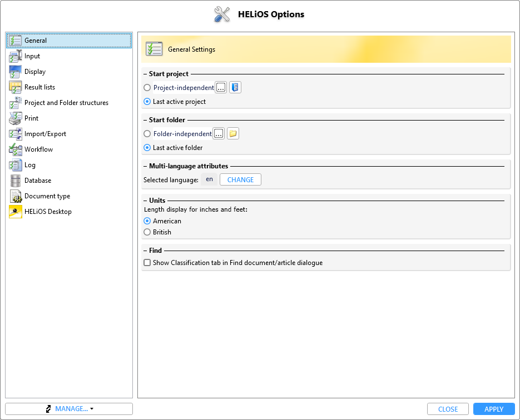520x420 pixels.
Task: Click the yellow folder picker icon
Action: [233, 133]
